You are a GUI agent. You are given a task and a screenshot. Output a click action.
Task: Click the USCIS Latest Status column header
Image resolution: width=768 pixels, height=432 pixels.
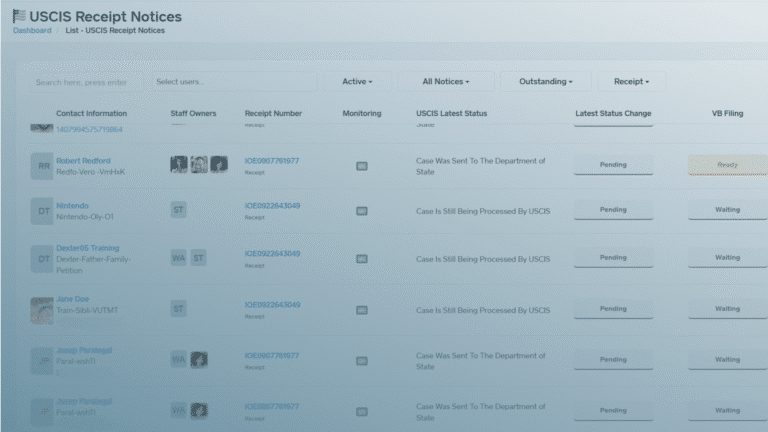point(452,114)
